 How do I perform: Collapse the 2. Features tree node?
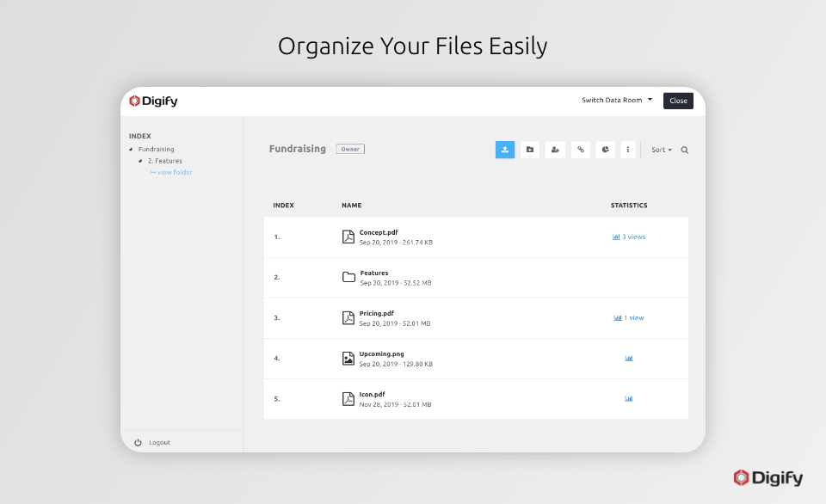[139, 161]
